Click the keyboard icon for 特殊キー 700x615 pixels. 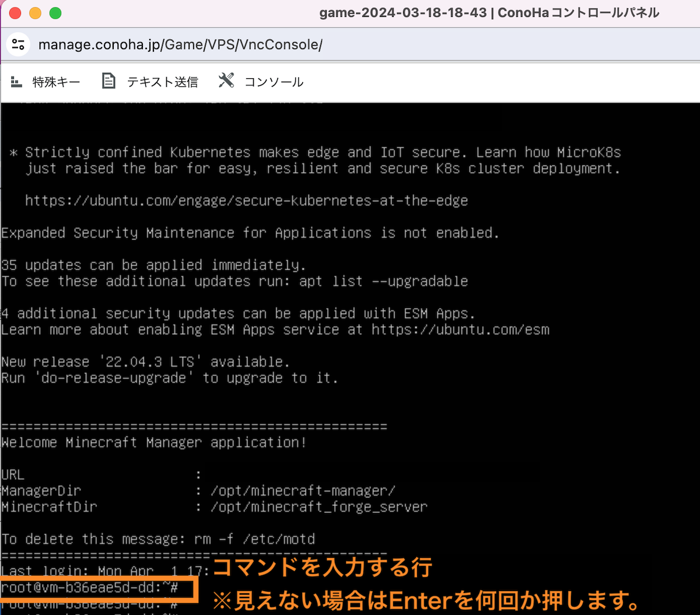16,81
